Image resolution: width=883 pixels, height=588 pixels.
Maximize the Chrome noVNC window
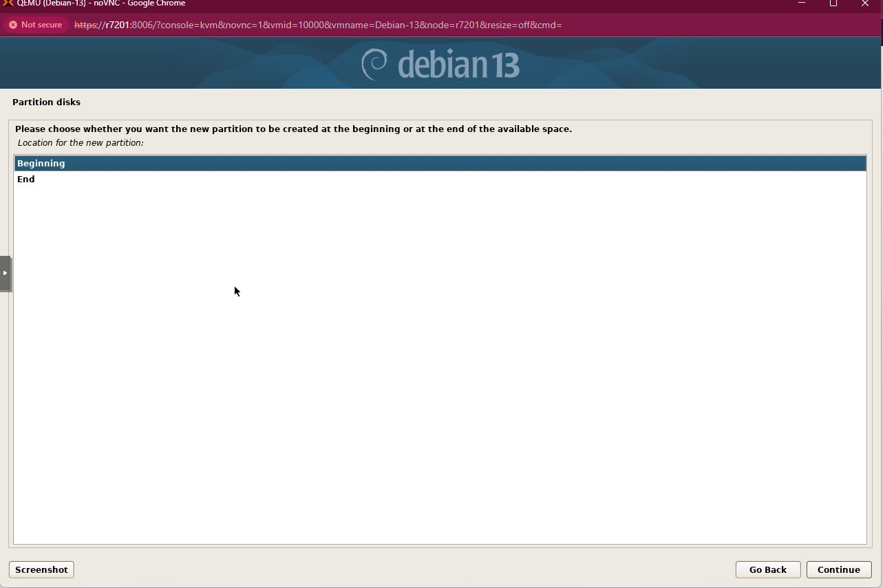click(x=833, y=3)
